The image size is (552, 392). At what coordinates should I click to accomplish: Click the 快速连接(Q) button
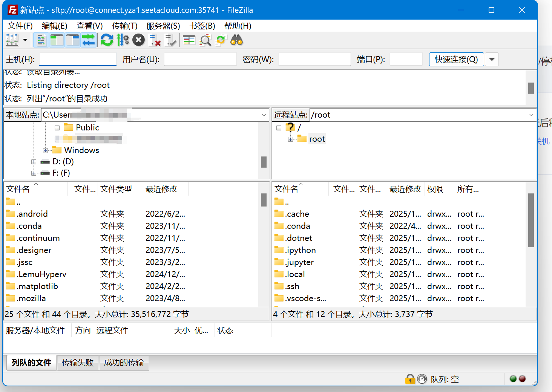[x=456, y=59]
